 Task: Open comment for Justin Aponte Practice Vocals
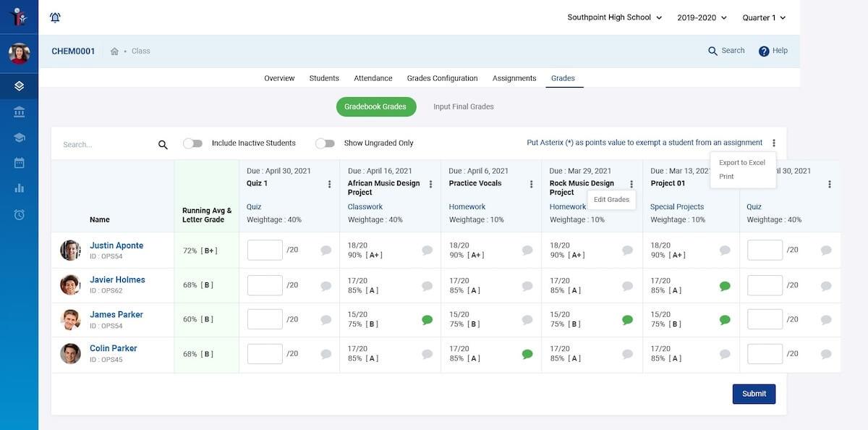tap(527, 250)
